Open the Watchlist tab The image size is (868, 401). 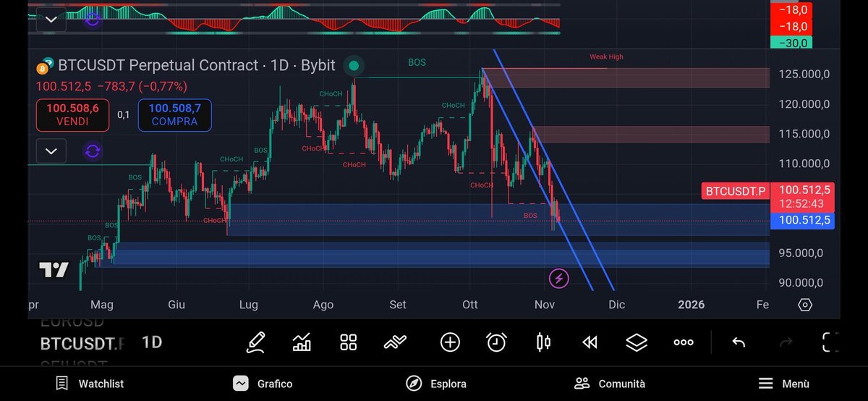coord(88,384)
